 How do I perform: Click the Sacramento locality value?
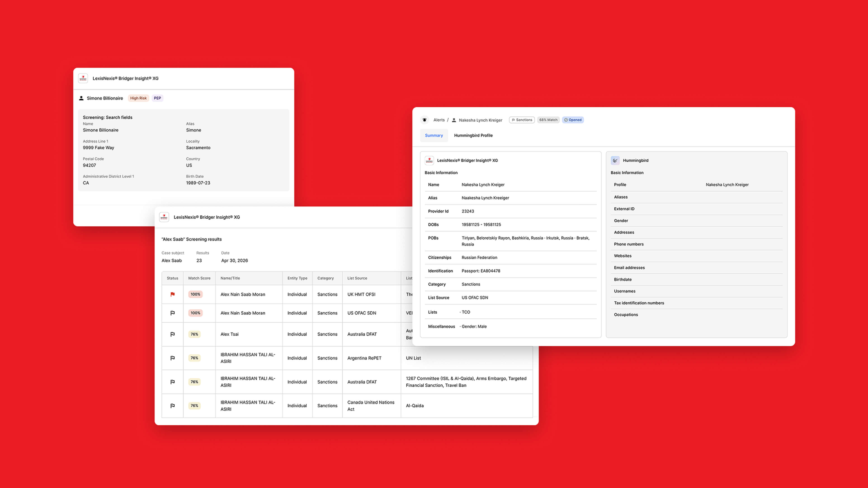198,148
